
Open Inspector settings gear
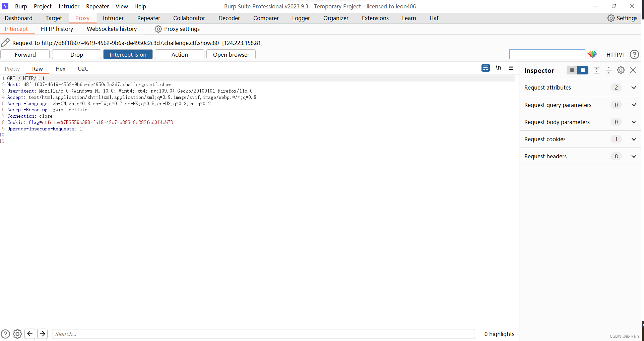pos(621,70)
